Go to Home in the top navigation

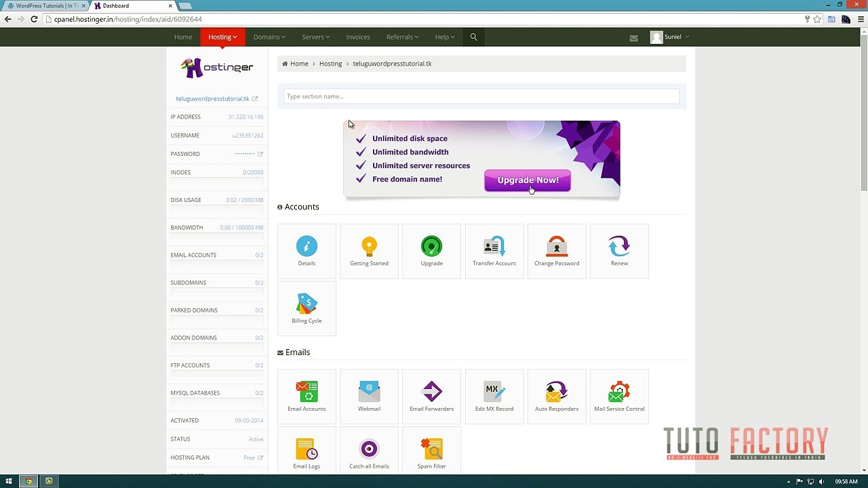click(183, 37)
